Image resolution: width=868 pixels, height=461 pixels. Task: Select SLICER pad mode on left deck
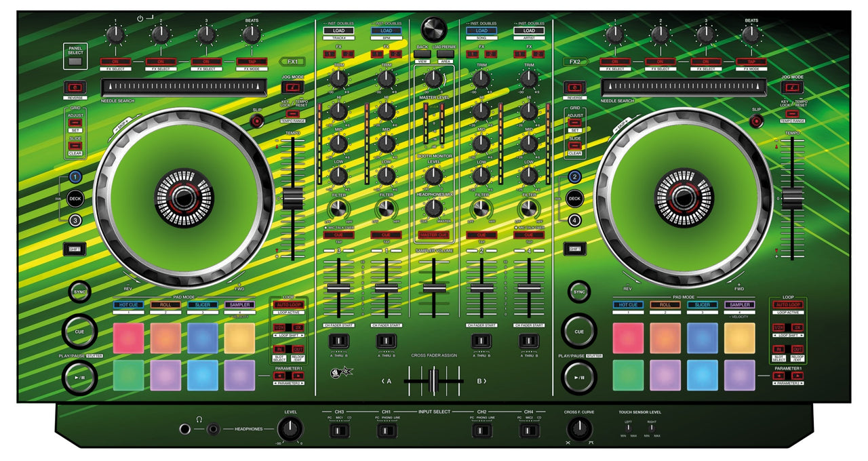203,305
